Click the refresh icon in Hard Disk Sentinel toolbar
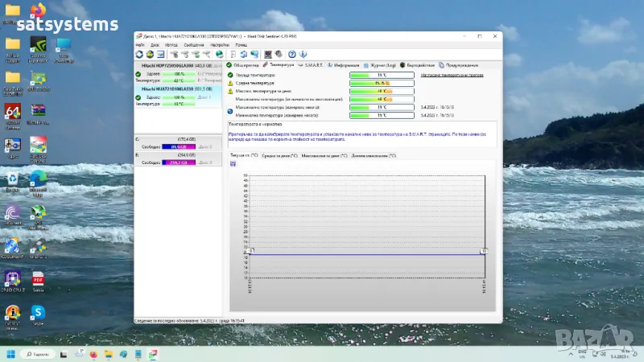 (x=139, y=54)
